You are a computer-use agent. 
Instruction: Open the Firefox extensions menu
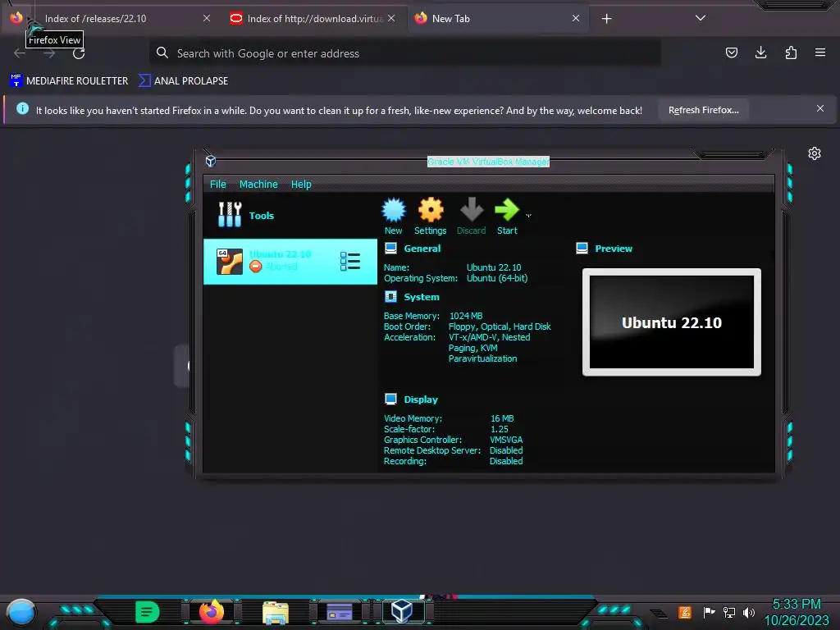pos(791,52)
